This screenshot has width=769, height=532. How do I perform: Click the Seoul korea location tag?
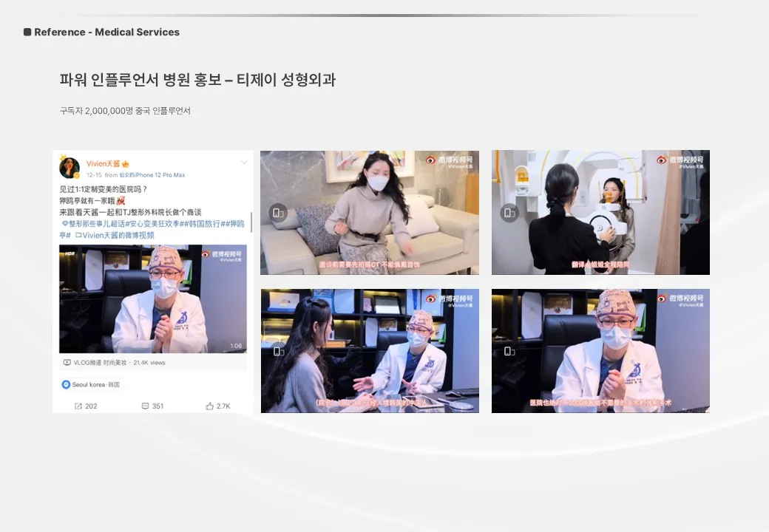coord(91,384)
